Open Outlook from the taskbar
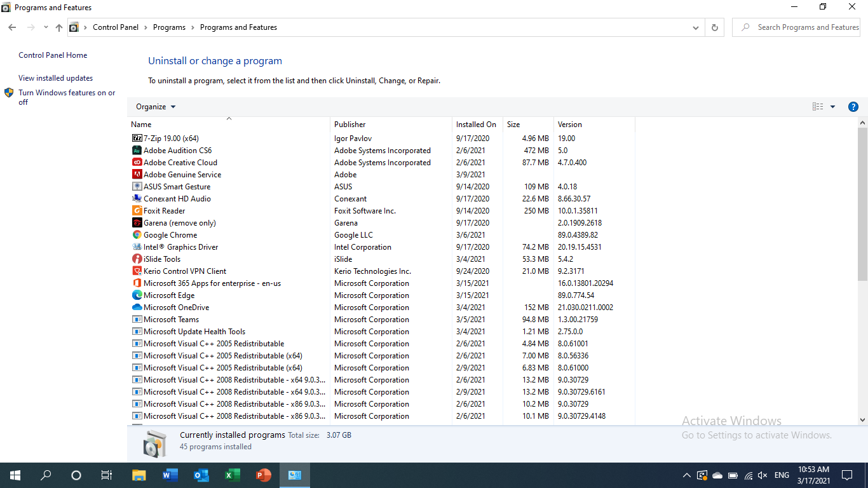868x488 pixels. tap(201, 475)
